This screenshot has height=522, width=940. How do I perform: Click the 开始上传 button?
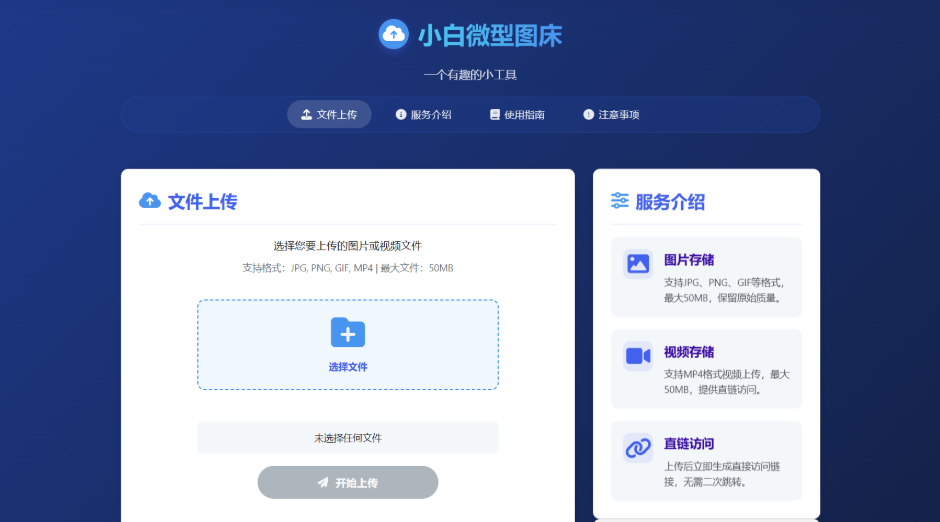(348, 482)
